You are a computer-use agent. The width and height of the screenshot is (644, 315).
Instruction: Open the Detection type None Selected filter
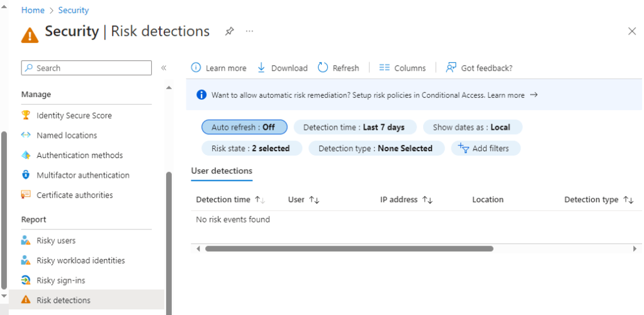pyautogui.click(x=376, y=149)
